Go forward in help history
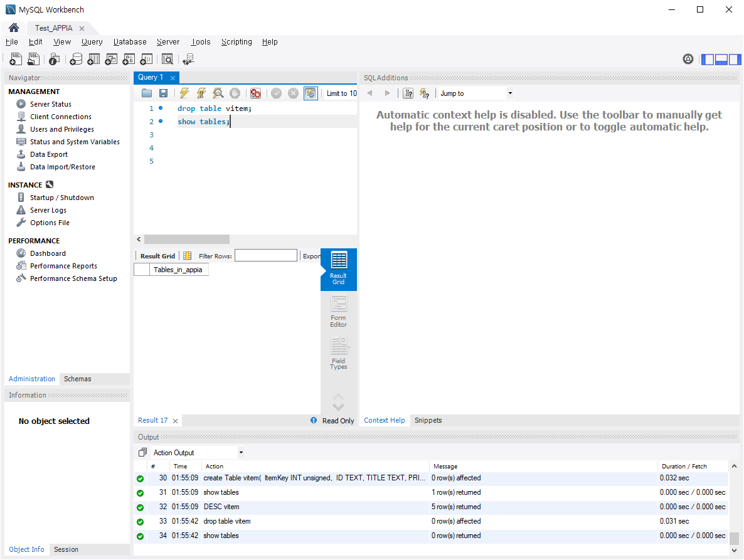The image size is (744, 560). pos(387,93)
